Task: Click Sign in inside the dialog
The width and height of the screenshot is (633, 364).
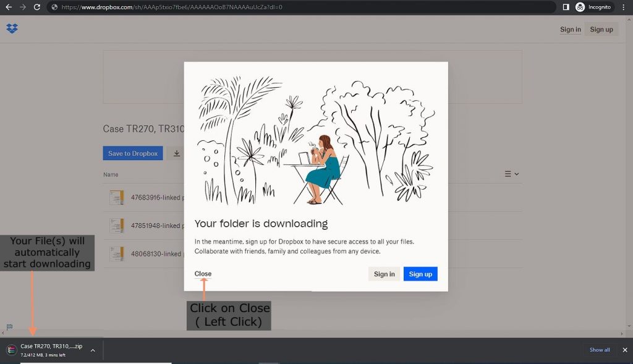Action: pyautogui.click(x=384, y=274)
